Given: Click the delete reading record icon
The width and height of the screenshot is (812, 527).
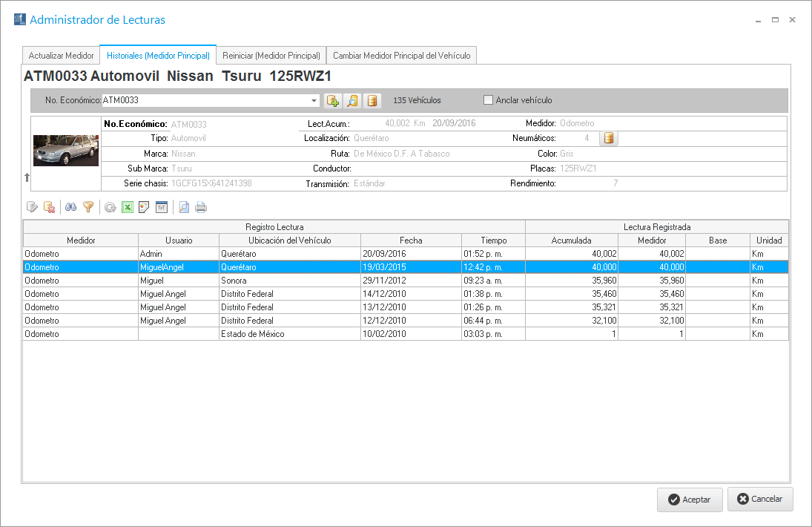Looking at the screenshot, I should click(49, 208).
